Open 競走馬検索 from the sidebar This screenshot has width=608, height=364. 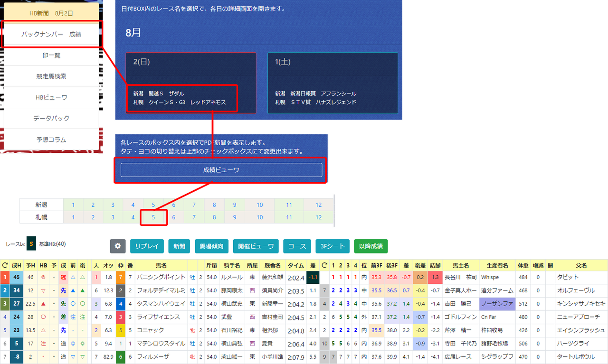point(51,77)
